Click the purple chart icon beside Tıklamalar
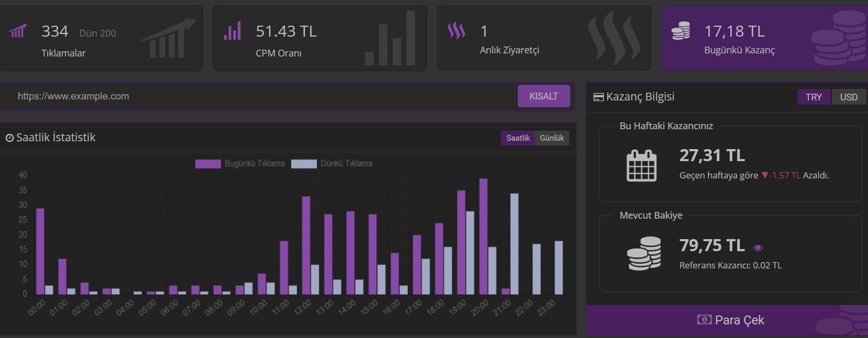Image resolution: width=868 pixels, height=338 pixels. 17,31
